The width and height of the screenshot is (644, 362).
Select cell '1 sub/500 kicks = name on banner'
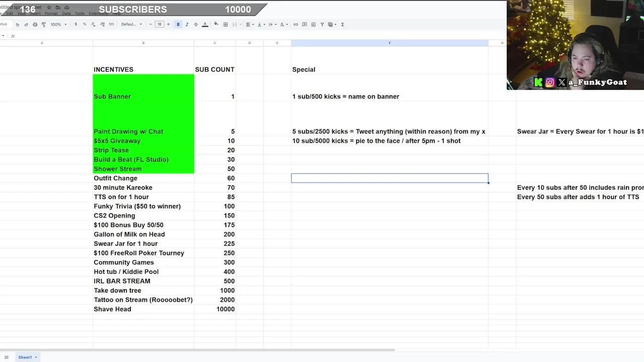[389, 88]
